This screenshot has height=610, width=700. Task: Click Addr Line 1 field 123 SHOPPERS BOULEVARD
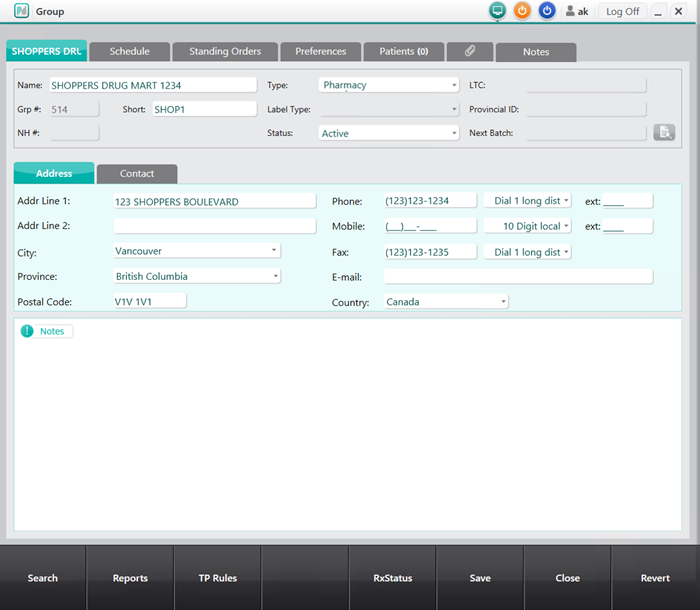click(x=215, y=201)
